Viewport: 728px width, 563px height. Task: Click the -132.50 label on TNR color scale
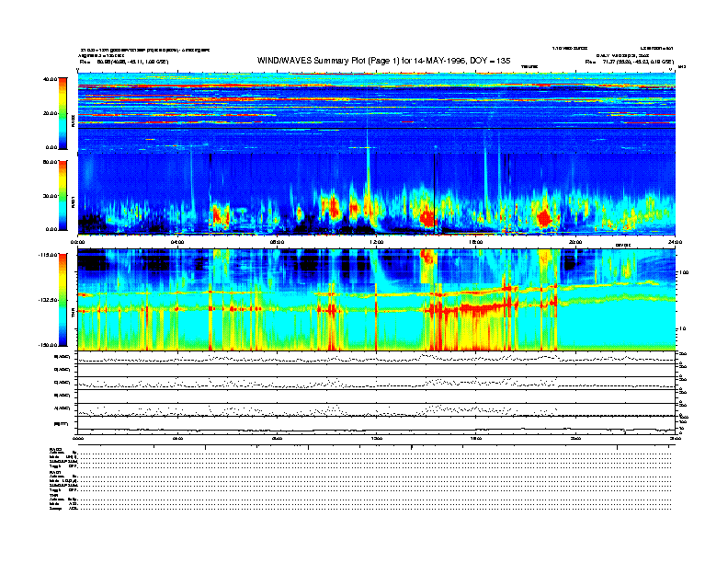click(48, 300)
